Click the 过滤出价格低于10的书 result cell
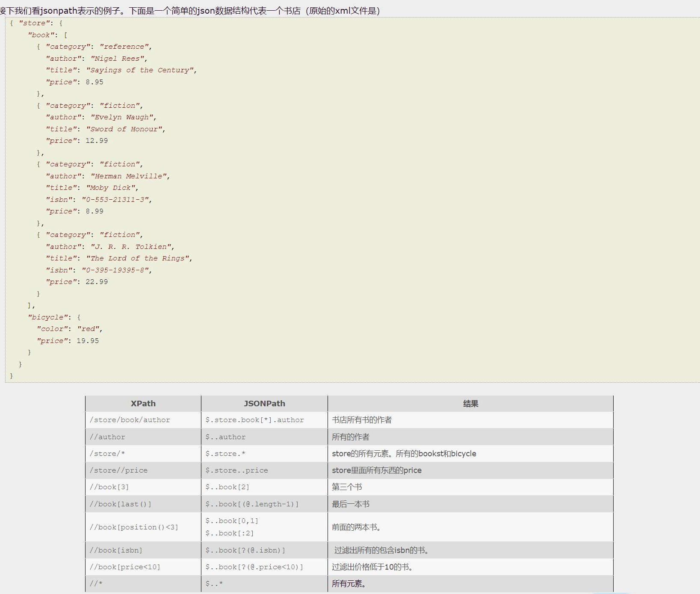The image size is (700, 594). tap(470, 567)
